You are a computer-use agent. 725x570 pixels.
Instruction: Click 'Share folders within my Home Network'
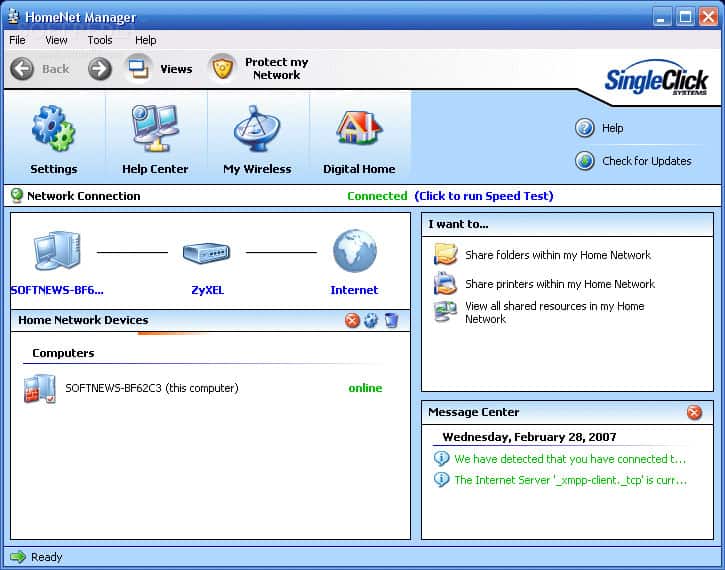(x=558, y=255)
